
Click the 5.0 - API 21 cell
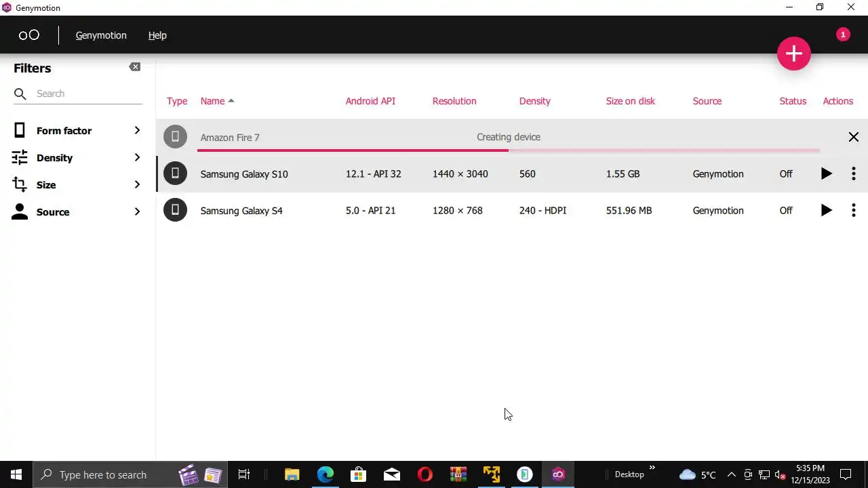(370, 211)
